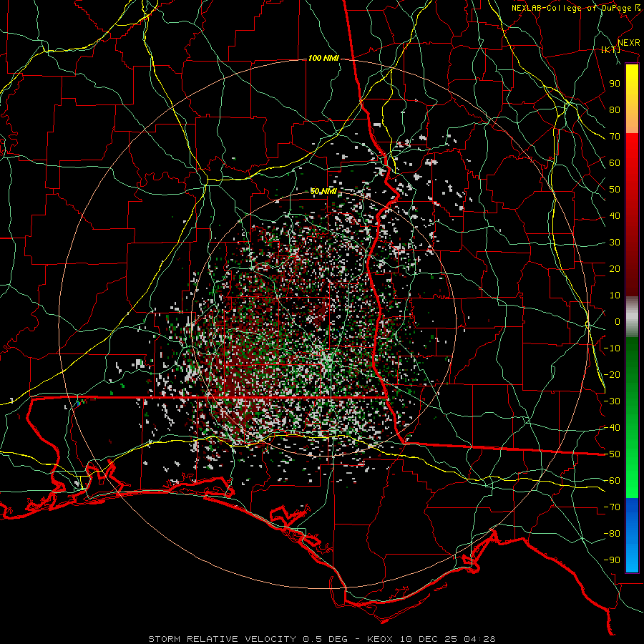Click the 50 value on the velocity scale
Screen dimensions: 644x644
(615, 190)
